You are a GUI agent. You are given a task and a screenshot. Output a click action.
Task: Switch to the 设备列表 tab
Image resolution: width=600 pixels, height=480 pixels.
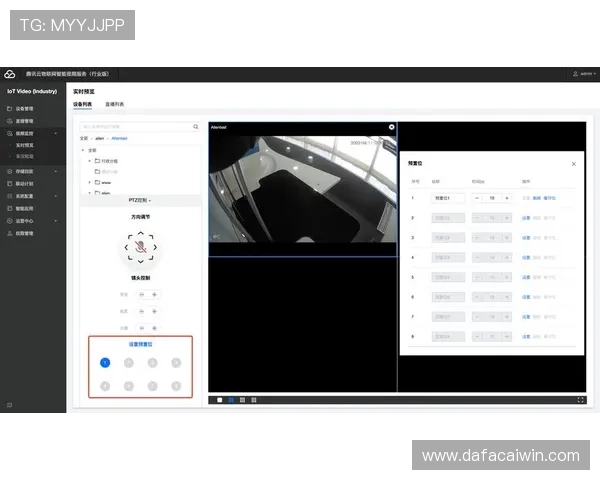(x=82, y=104)
